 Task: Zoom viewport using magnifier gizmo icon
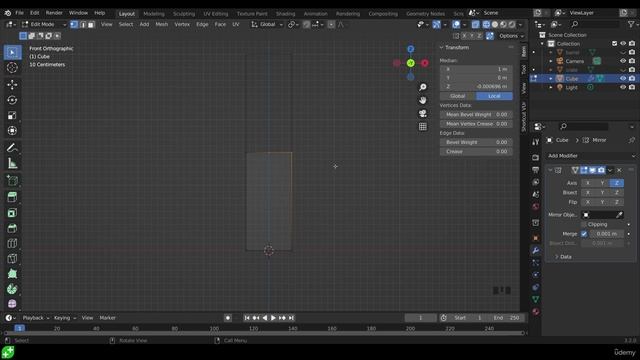pos(423,87)
